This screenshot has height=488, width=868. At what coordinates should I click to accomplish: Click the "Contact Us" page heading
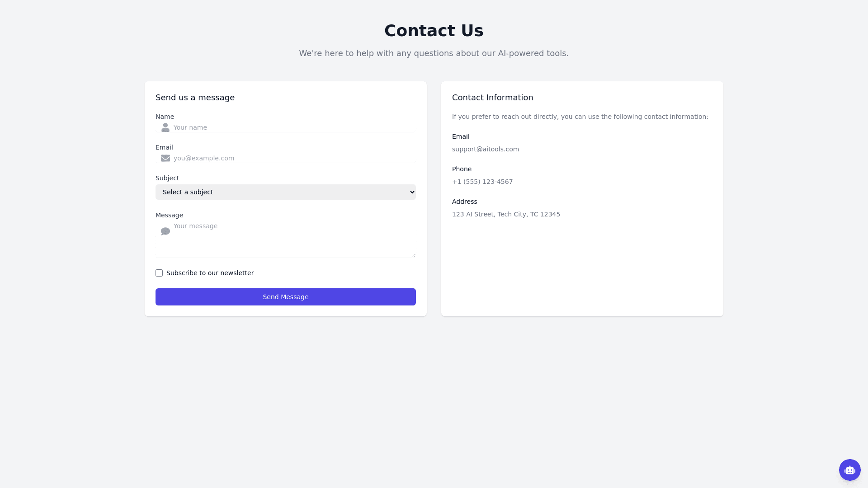coord(434,31)
